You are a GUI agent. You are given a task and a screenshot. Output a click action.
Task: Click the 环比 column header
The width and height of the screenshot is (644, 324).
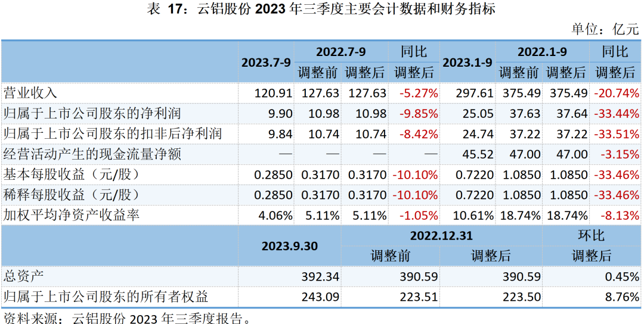pyautogui.click(x=592, y=235)
